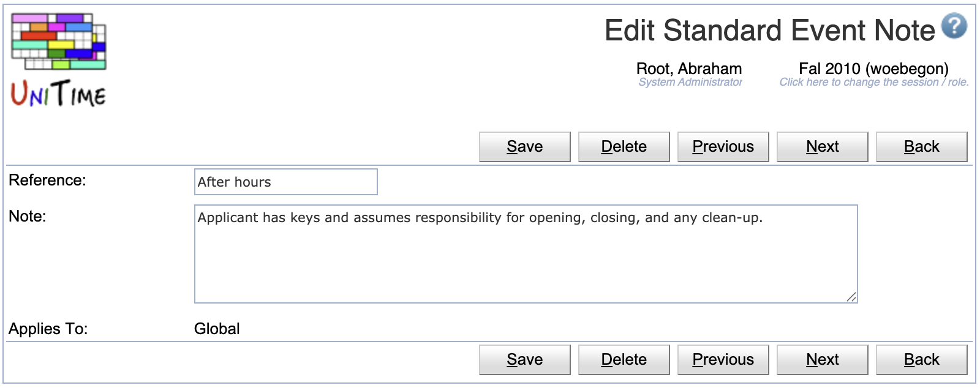This screenshot has width=980, height=388.
Task: Click 'Click here to change the session / role'
Action: (x=874, y=82)
